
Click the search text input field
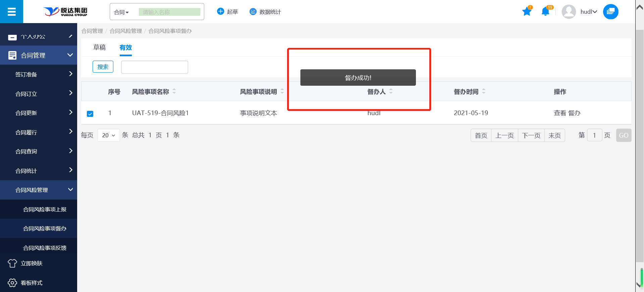pos(154,67)
